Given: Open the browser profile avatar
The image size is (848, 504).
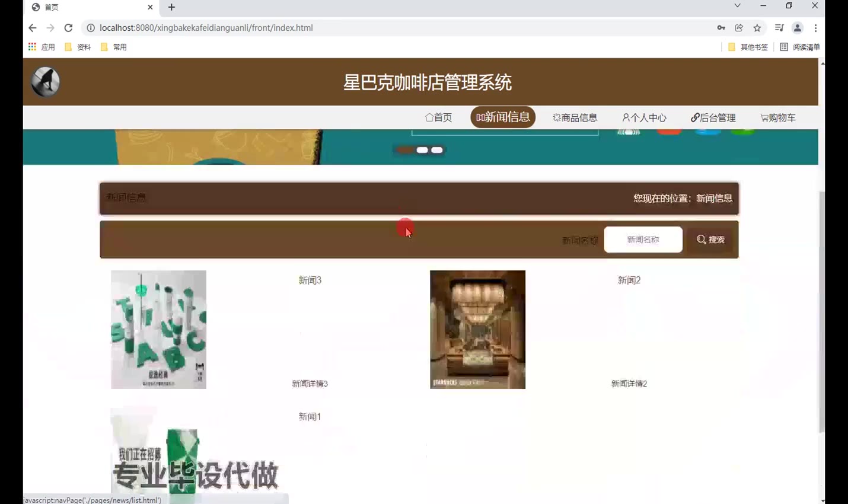Looking at the screenshot, I should 798,28.
